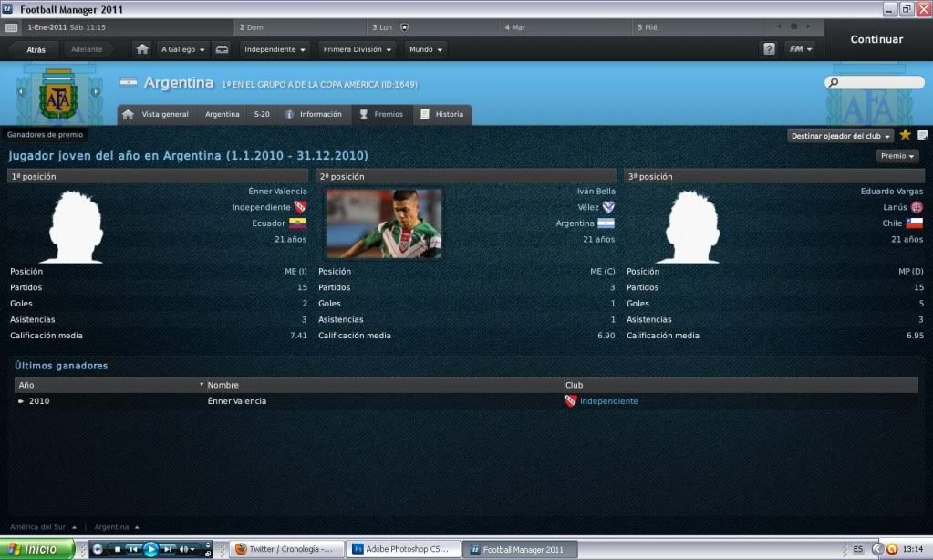Click the Argentina flag beside the title
This screenshot has width=933, height=560.
pyautogui.click(x=128, y=82)
